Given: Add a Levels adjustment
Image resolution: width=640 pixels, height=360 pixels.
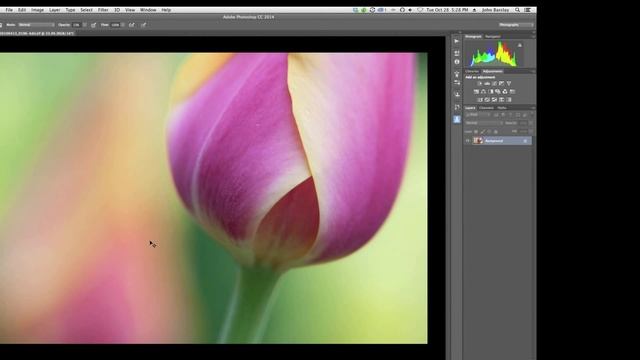Looking at the screenshot, I should pyautogui.click(x=487, y=84).
